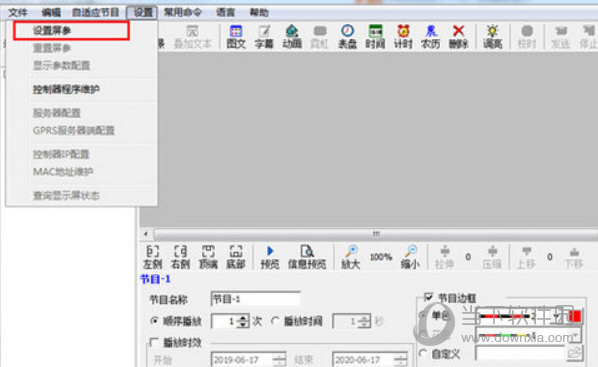Select the 播放时间 radio button
The height and width of the screenshot is (367, 598).
pos(275,321)
